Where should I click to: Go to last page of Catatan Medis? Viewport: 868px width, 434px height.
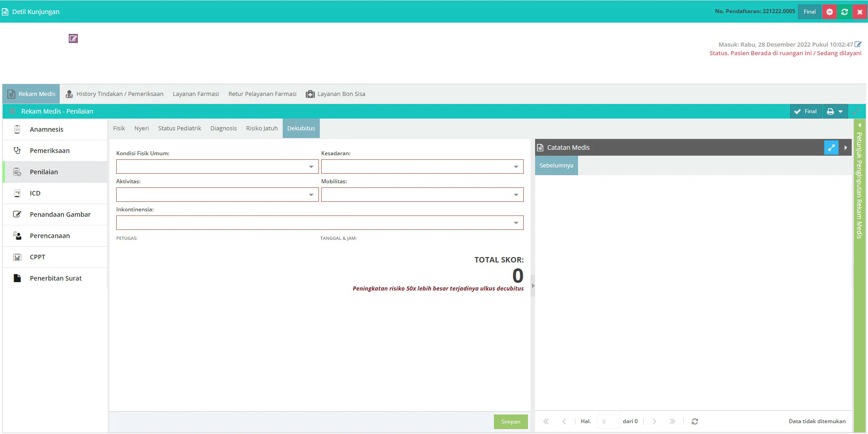(x=672, y=421)
